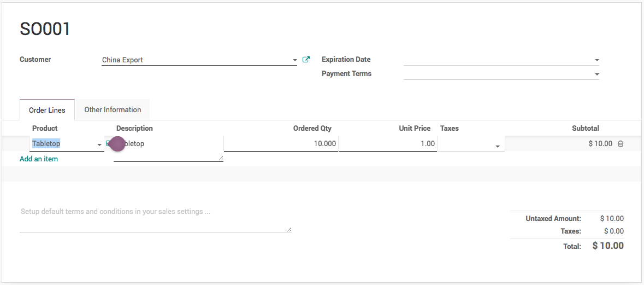Open Tabletop product external link icon
This screenshot has width=644, height=285.
tap(109, 144)
